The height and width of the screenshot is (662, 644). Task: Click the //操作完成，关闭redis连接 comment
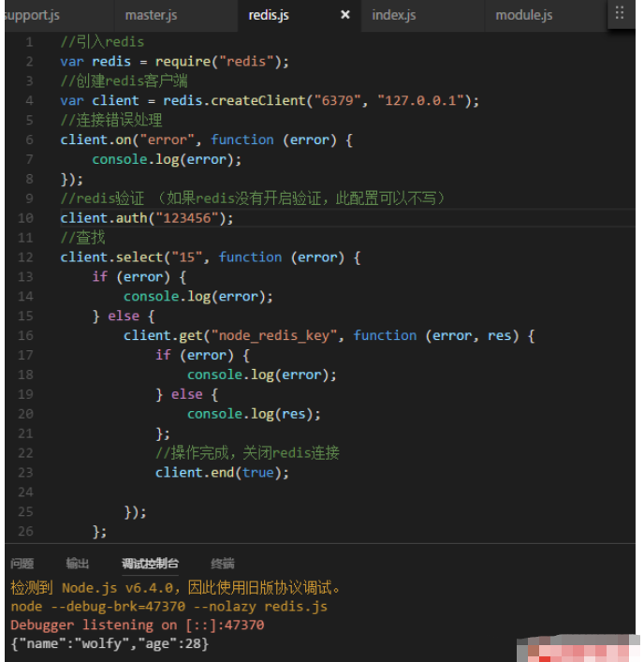coord(247,453)
